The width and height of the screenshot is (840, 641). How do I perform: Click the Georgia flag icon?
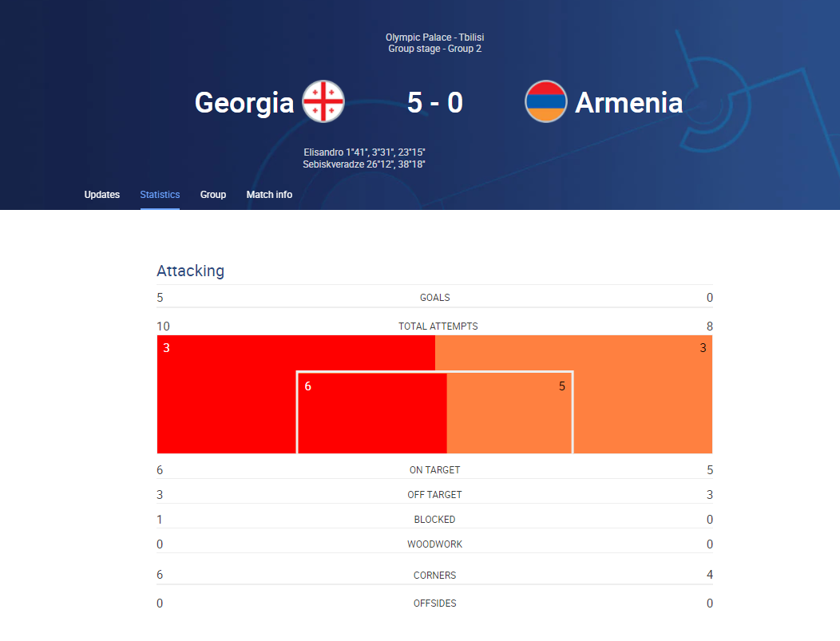pyautogui.click(x=323, y=101)
